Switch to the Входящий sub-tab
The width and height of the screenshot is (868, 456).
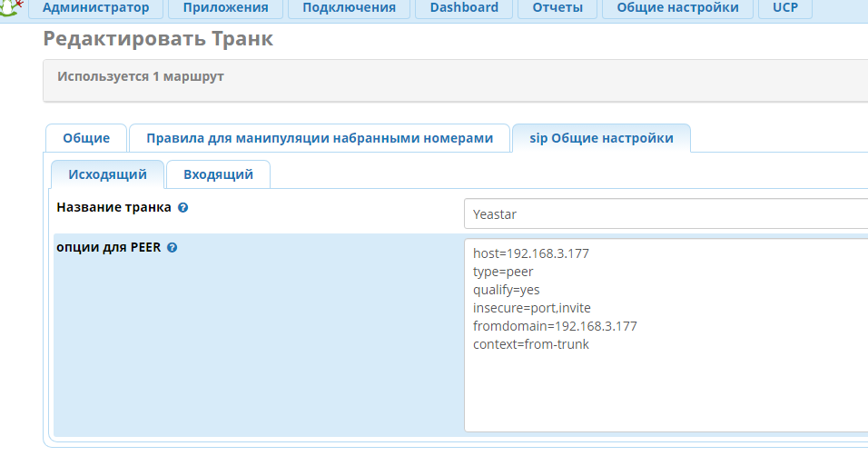point(218,174)
